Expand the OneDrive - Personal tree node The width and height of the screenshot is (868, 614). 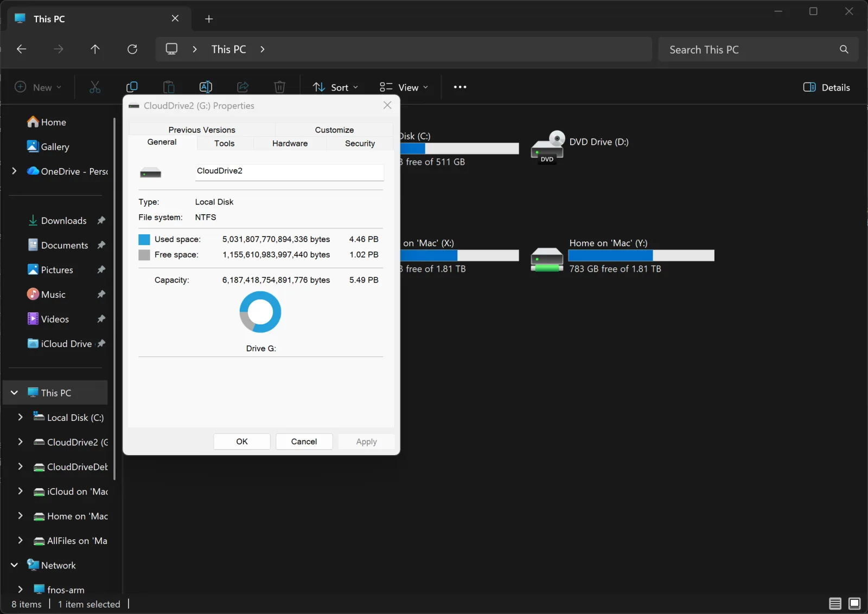pyautogui.click(x=14, y=171)
